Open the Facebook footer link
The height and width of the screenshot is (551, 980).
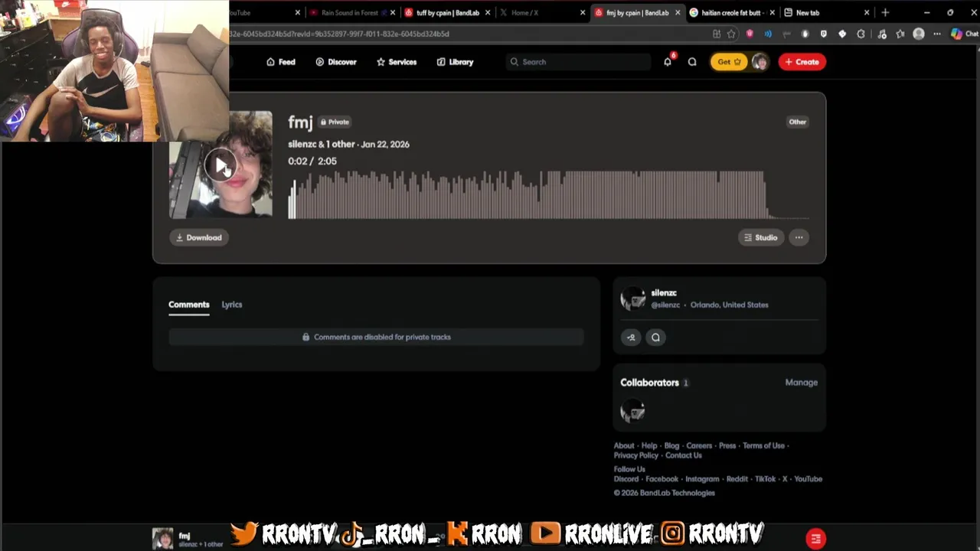661,479
